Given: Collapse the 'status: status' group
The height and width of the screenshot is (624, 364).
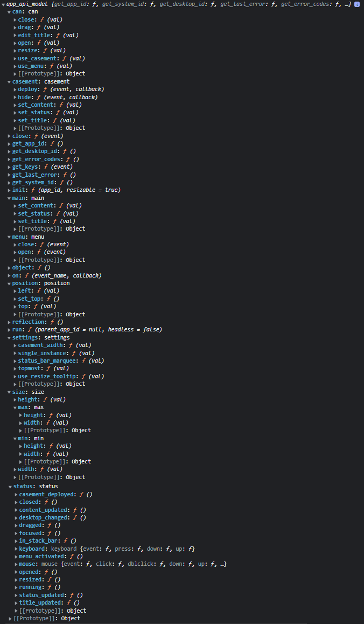Looking at the screenshot, I should point(10,487).
